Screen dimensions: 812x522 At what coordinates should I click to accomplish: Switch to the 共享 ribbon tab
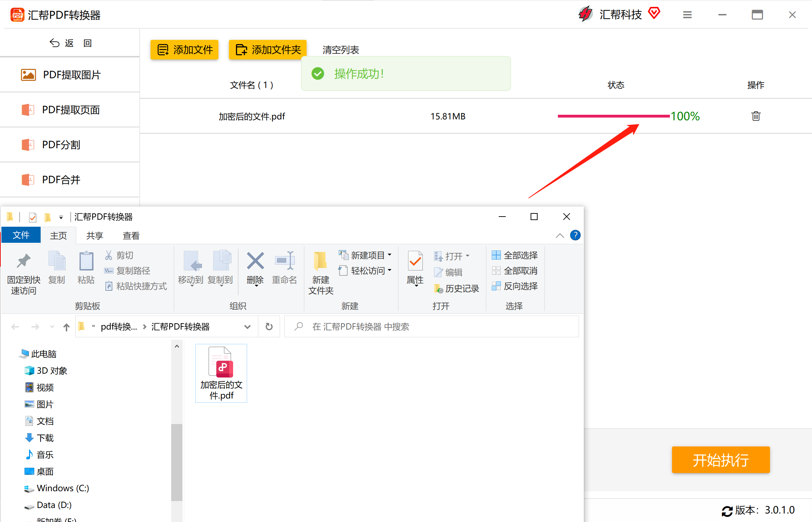95,235
